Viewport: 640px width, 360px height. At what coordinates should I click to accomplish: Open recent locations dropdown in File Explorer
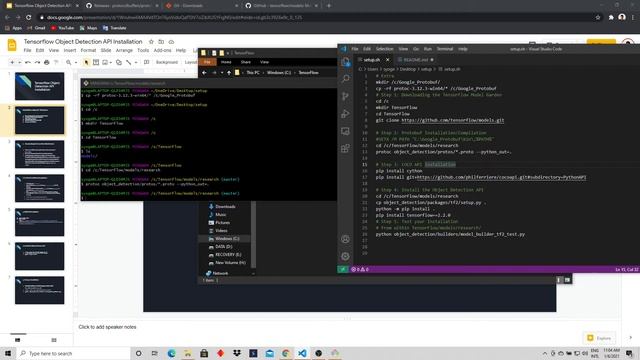point(222,73)
